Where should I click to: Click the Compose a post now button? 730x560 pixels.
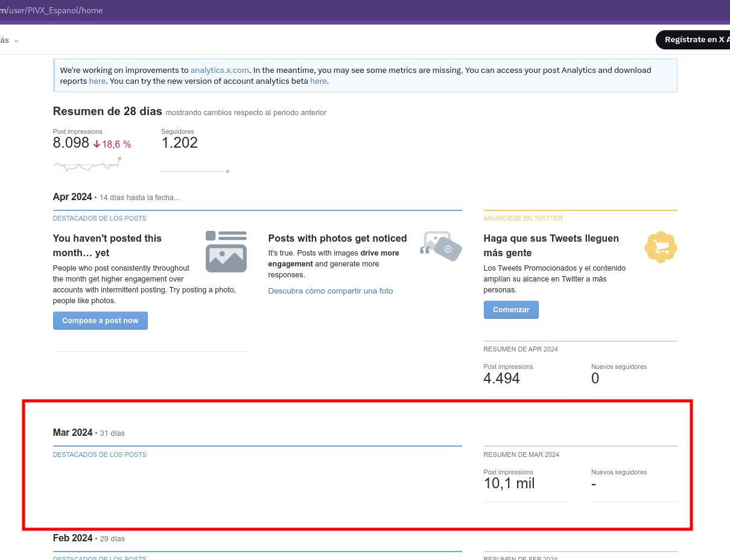(100, 321)
